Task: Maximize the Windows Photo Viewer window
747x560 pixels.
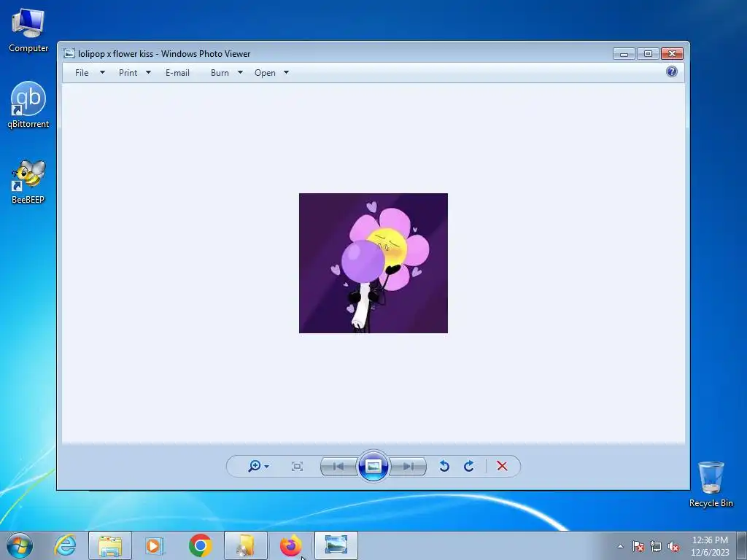Action: (x=648, y=54)
